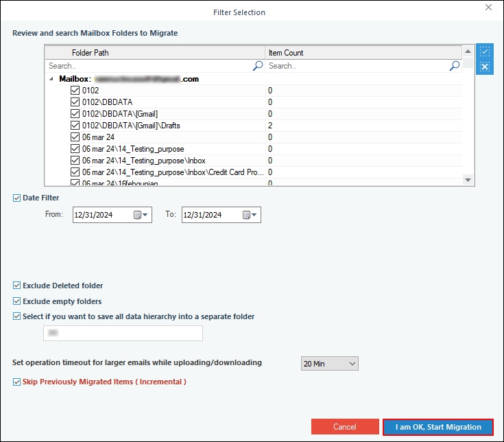This screenshot has width=504, height=442.
Task: Toggle Skip Previously Migrated Items (Incremental)
Action: click(16, 382)
